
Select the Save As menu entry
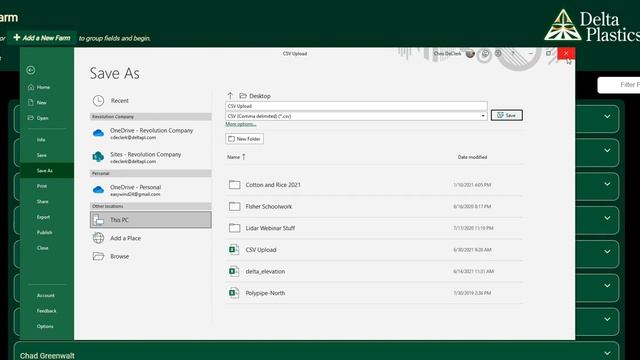47,171
